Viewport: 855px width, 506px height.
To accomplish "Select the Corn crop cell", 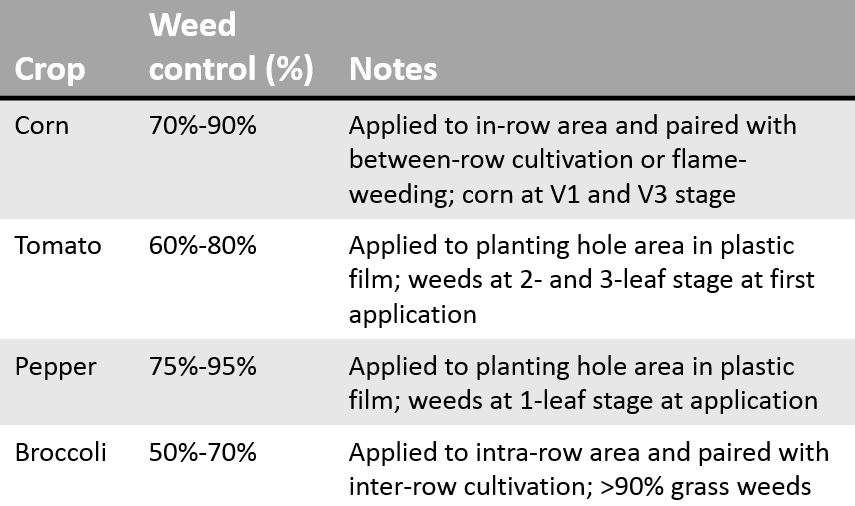I will 42,126.
